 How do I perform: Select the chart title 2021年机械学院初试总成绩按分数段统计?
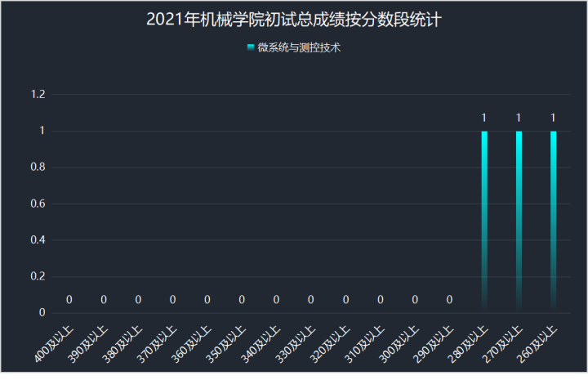click(x=294, y=20)
